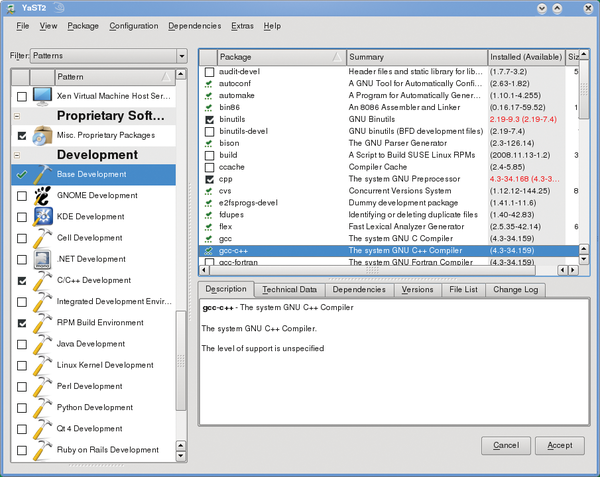Uncheck the C/C++ Development pattern checkbox
Screen dimensions: 600x477
22,282
